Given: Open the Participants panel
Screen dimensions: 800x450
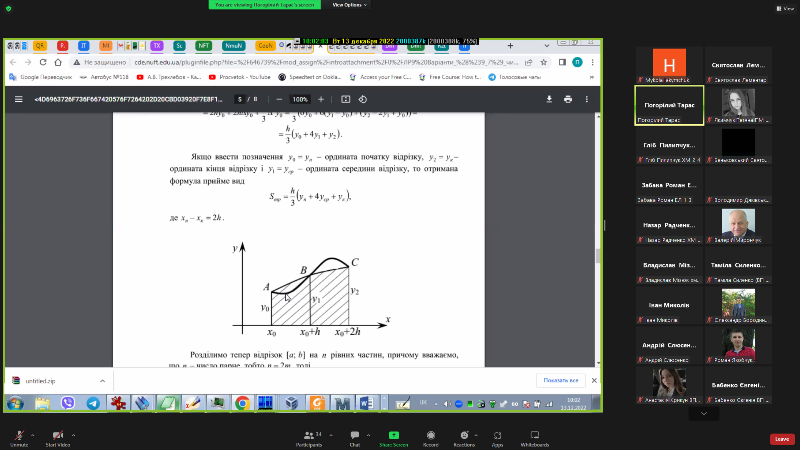Looking at the screenshot, I should pos(309,438).
